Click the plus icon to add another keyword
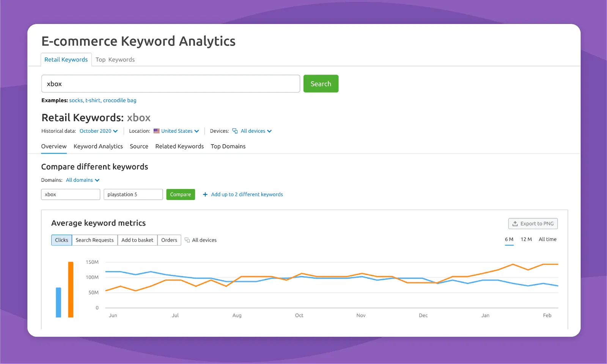Image resolution: width=607 pixels, height=364 pixels. point(205,194)
